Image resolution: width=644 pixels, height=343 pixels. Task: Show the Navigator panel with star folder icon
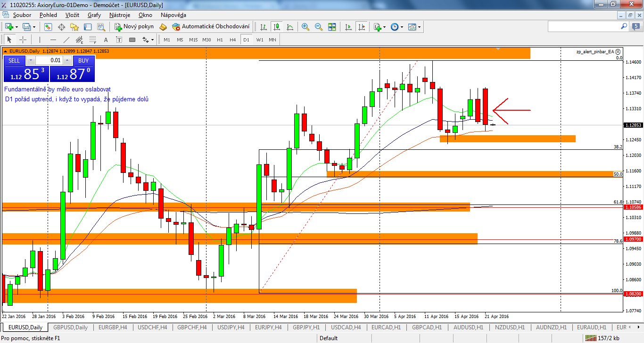click(74, 27)
